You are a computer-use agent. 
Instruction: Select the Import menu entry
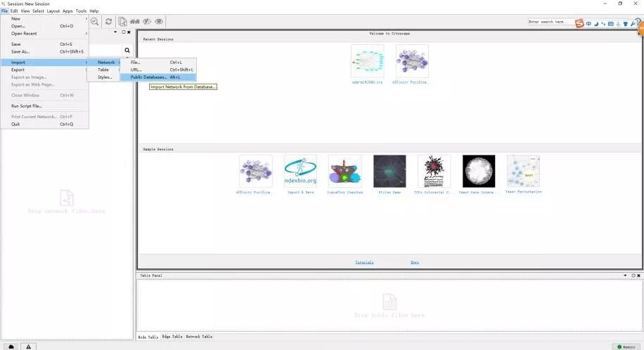pos(44,63)
